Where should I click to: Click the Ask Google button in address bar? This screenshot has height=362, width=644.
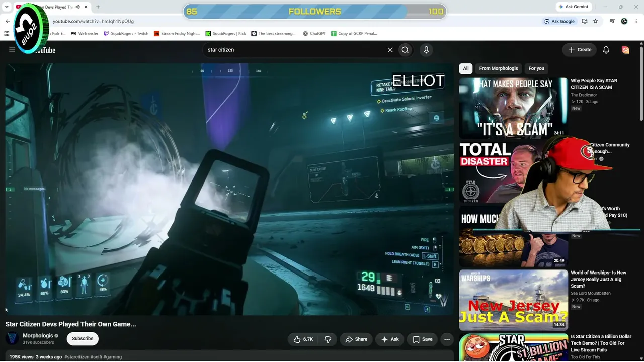point(559,21)
